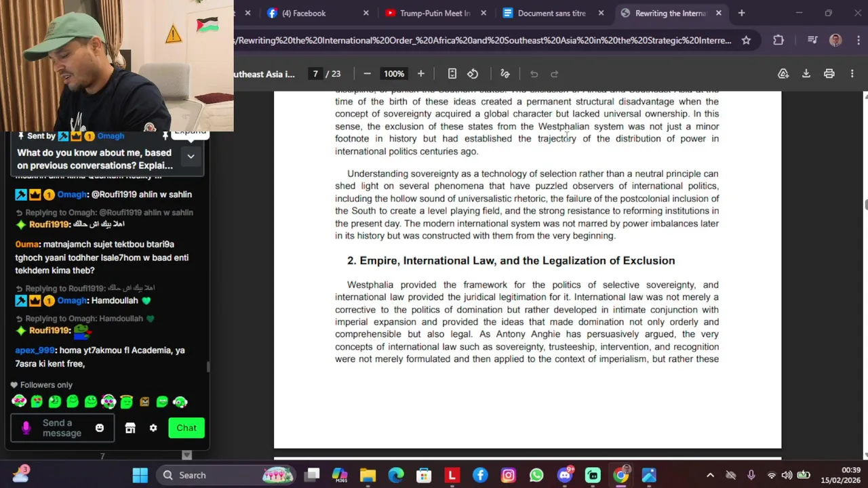Open the Chrome profile avatar

click(x=835, y=40)
